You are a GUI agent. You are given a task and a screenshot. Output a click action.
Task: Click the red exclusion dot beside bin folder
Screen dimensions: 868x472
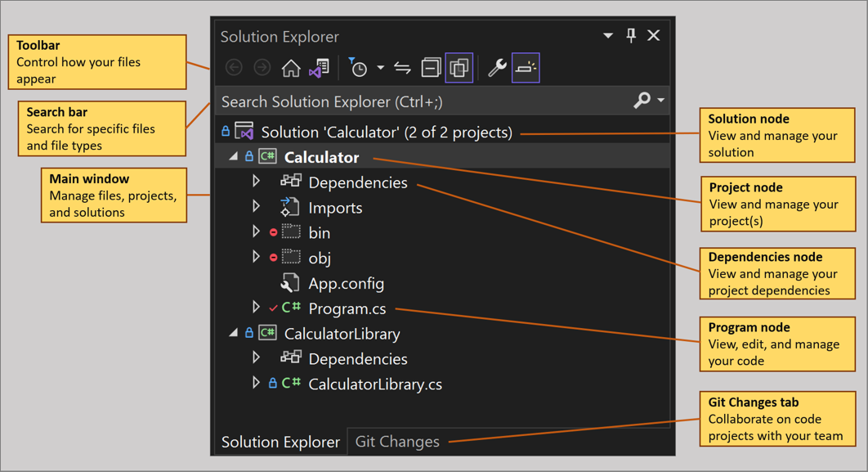pos(273,232)
